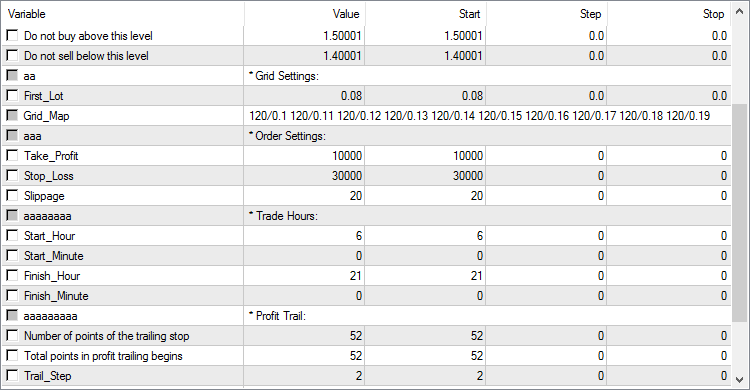
Task: Select the Grid_Map value field
Action: [x=487, y=116]
